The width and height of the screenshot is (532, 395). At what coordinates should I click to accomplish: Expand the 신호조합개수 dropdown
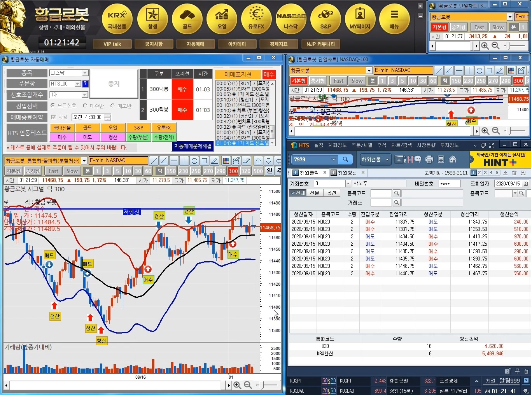pyautogui.click(x=85, y=95)
